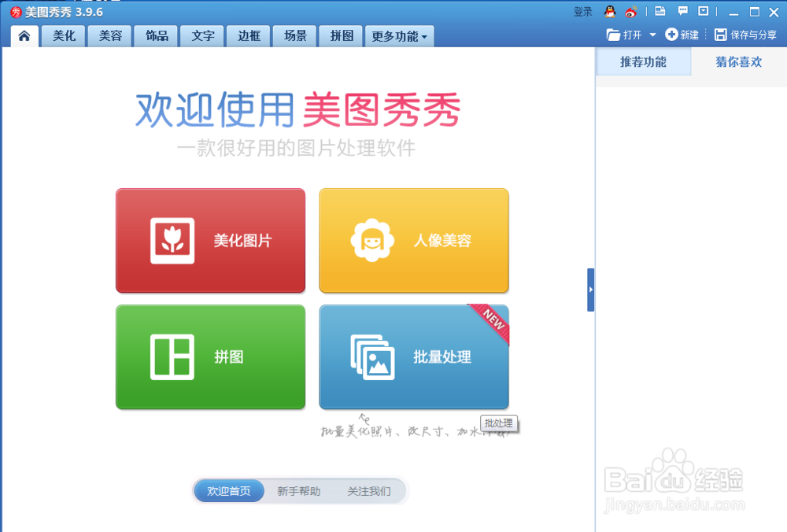Open 关注我们 at the bottom
Viewport: 787px width, 532px height.
coord(369,491)
